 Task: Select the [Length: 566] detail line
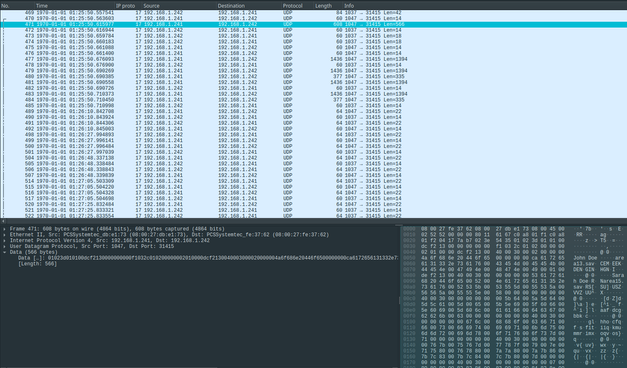[x=38, y=264]
